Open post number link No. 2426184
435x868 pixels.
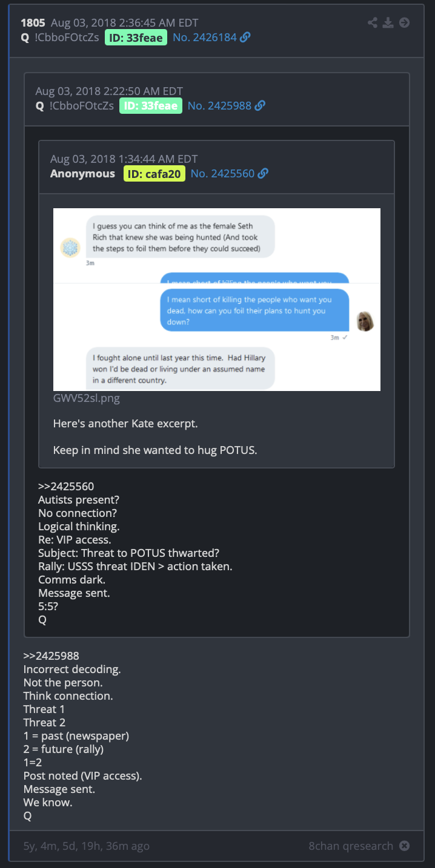[x=205, y=38]
